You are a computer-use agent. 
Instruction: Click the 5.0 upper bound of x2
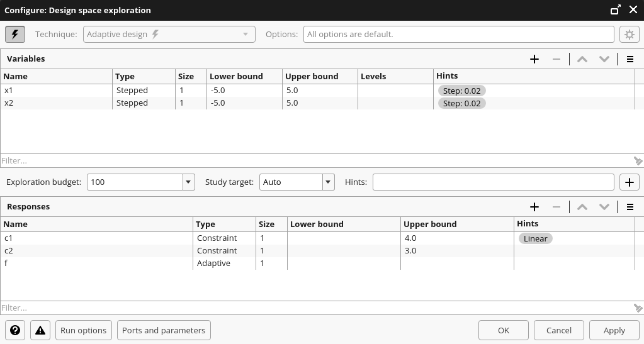click(x=320, y=103)
